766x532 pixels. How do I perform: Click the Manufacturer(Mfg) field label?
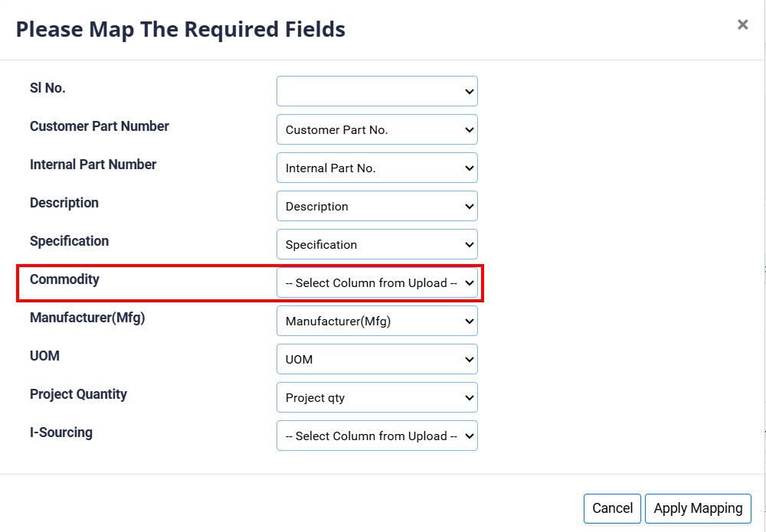(87, 318)
